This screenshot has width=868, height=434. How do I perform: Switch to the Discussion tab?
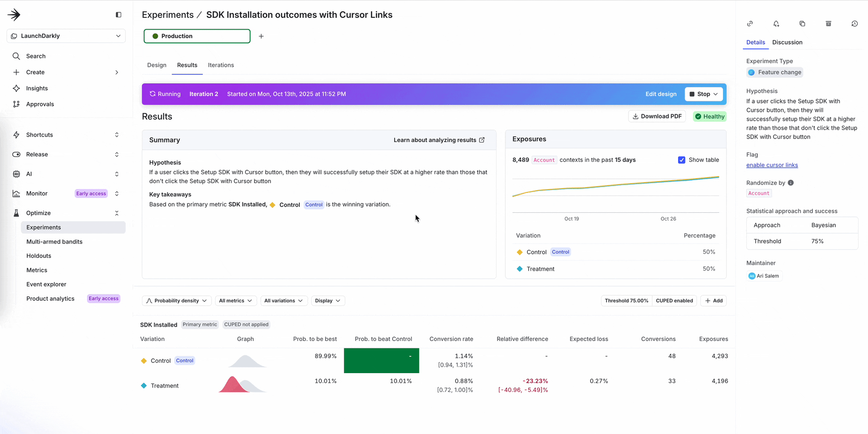coord(787,43)
